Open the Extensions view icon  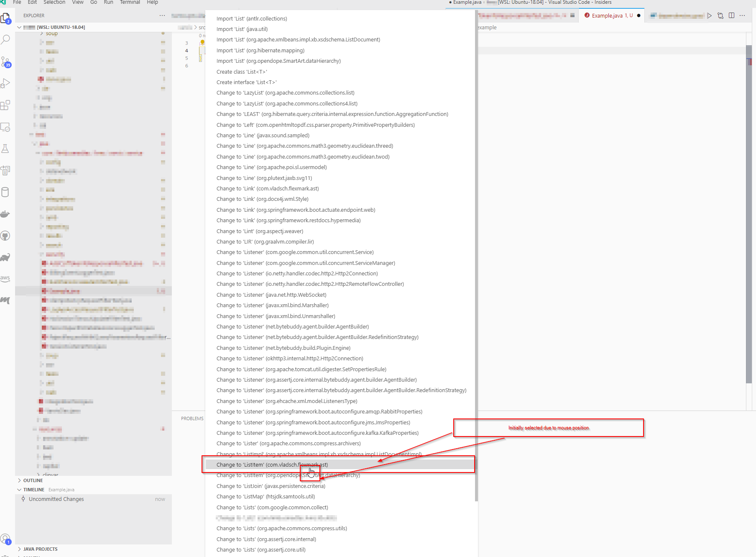(x=6, y=105)
